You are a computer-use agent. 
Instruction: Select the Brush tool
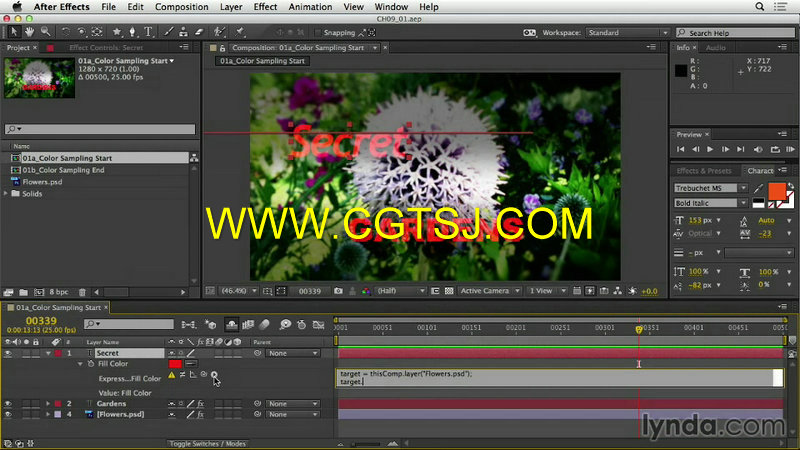pyautogui.click(x=168, y=32)
